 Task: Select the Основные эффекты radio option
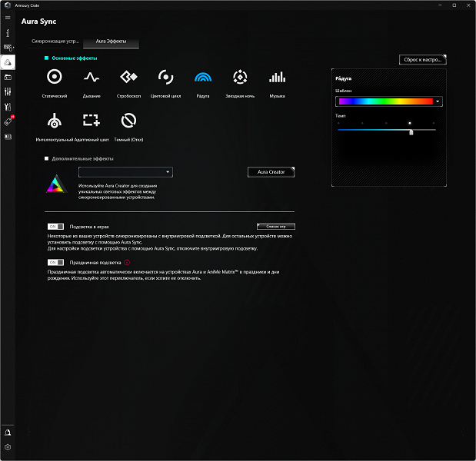click(x=46, y=58)
